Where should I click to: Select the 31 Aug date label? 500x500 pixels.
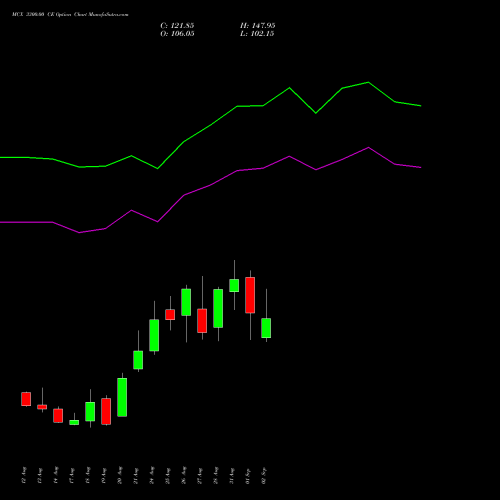(x=232, y=476)
